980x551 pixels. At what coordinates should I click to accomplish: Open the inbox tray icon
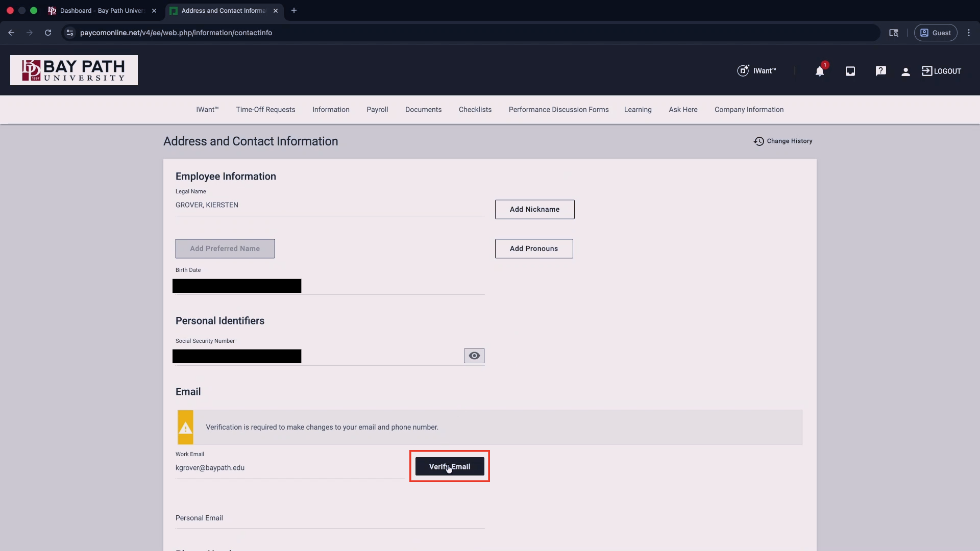point(850,71)
